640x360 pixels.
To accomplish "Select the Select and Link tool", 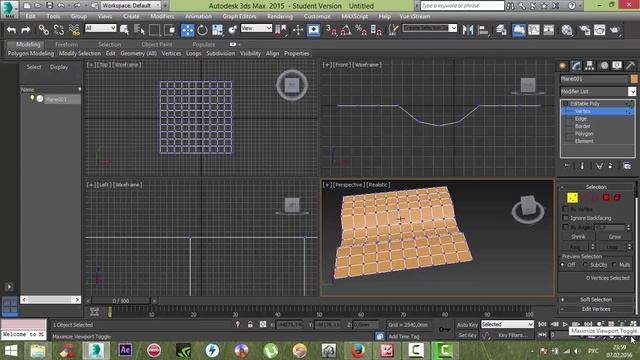I will pos(43,30).
